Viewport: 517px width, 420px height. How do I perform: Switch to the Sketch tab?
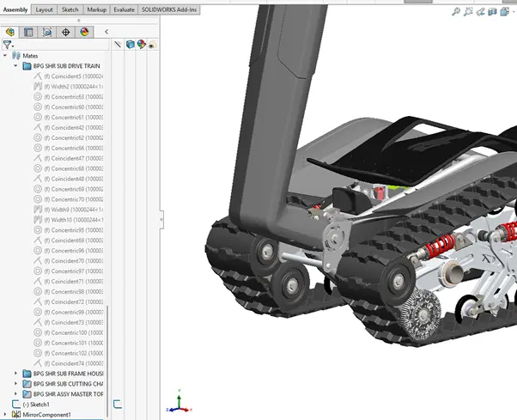click(x=70, y=9)
